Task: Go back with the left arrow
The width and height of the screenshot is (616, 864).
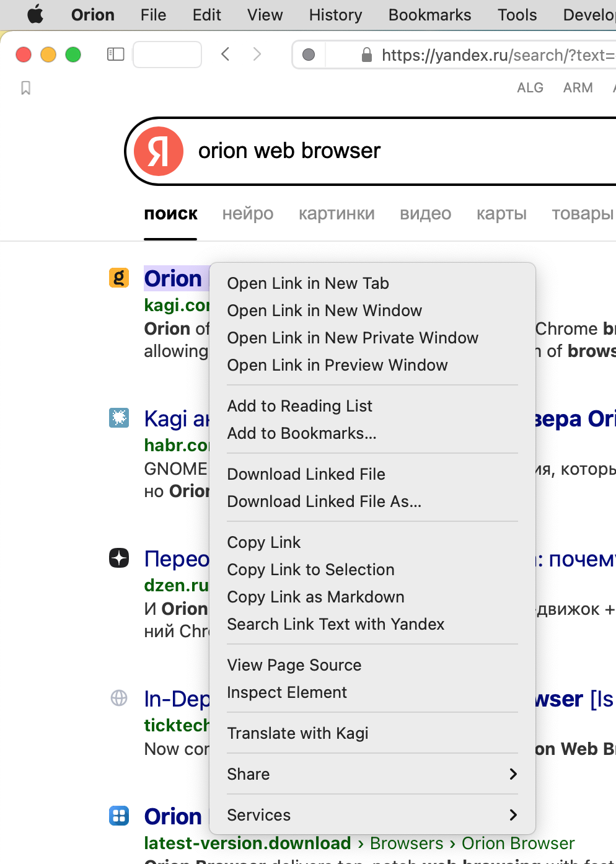Action: pyautogui.click(x=226, y=55)
